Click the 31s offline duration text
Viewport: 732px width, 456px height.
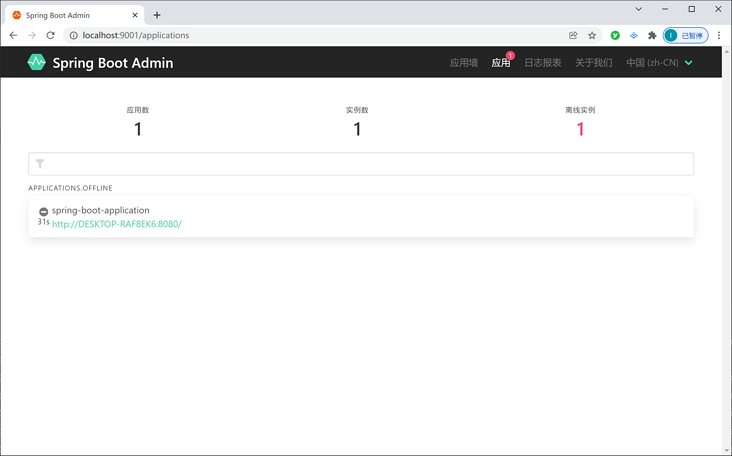coord(43,222)
